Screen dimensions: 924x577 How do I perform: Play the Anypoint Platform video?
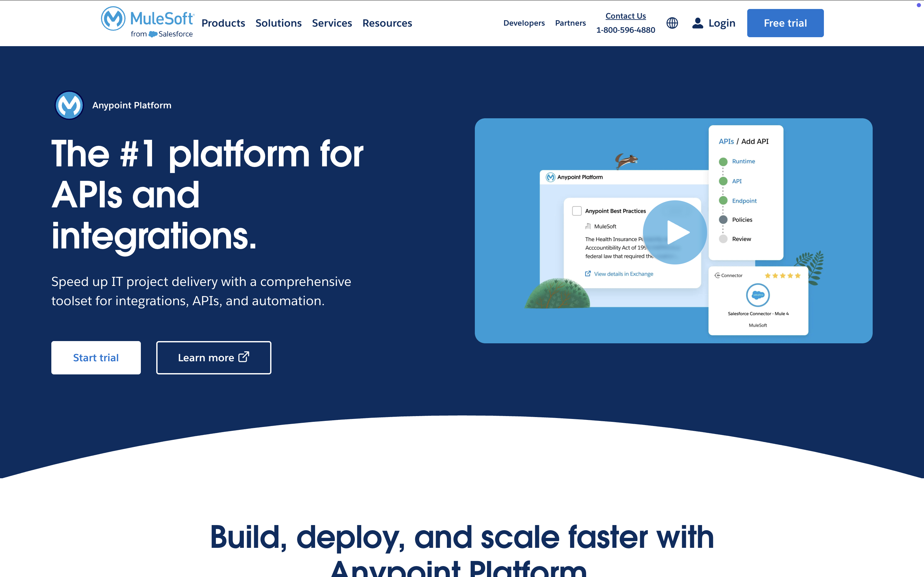[x=675, y=232]
